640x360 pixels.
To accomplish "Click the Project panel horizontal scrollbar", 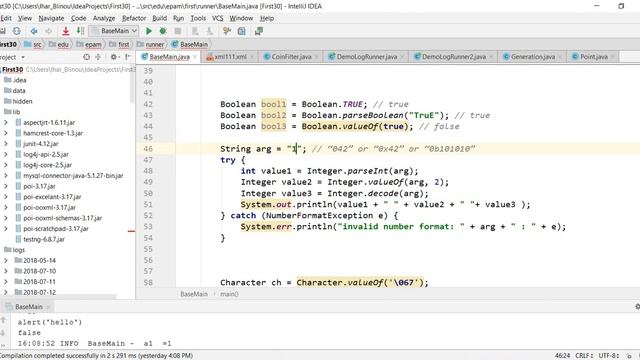I will click(x=58, y=297).
